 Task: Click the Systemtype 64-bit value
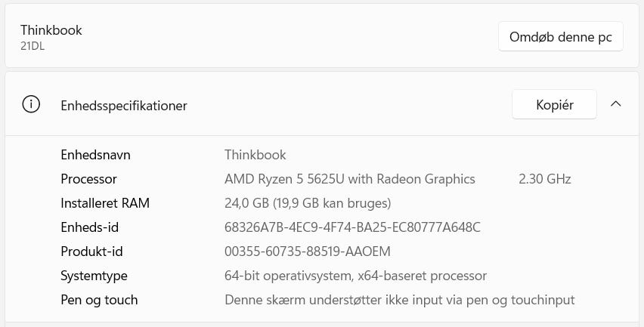[355, 276]
